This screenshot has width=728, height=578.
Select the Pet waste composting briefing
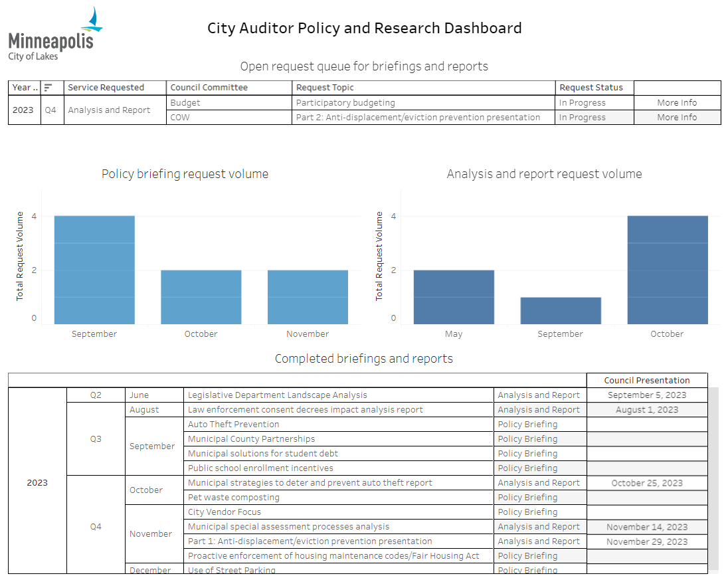point(339,497)
